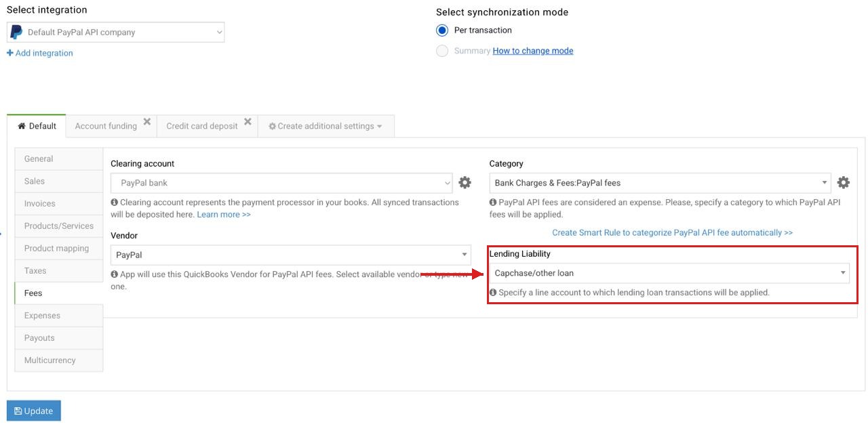The image size is (868, 437).
Task: Click the info icon under Category field
Action: [493, 202]
